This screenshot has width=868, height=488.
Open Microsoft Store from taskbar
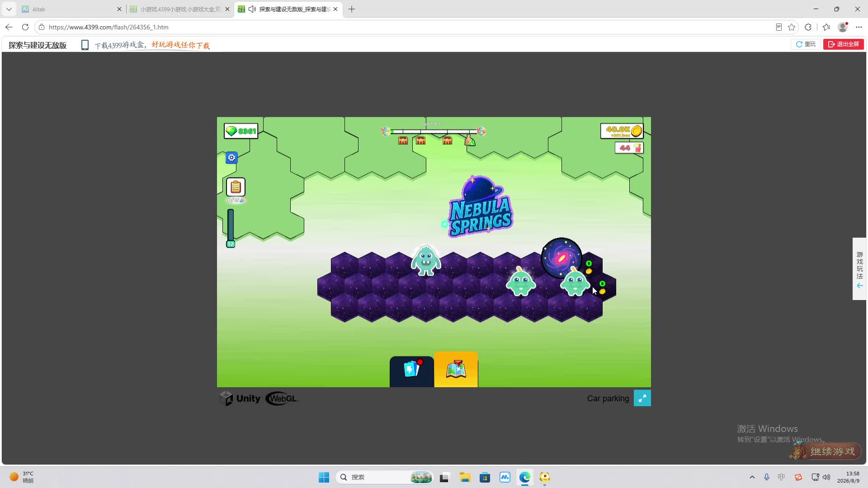pos(485,477)
